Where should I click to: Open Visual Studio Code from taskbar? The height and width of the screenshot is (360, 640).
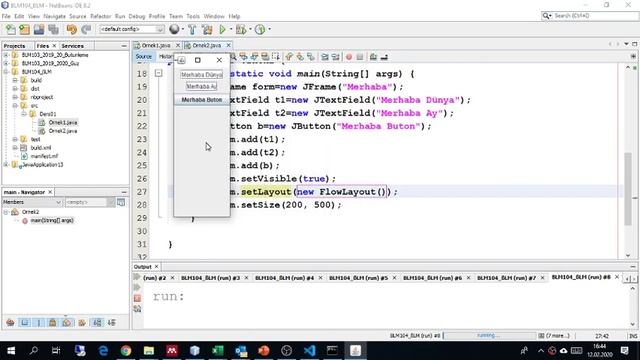click(x=309, y=351)
